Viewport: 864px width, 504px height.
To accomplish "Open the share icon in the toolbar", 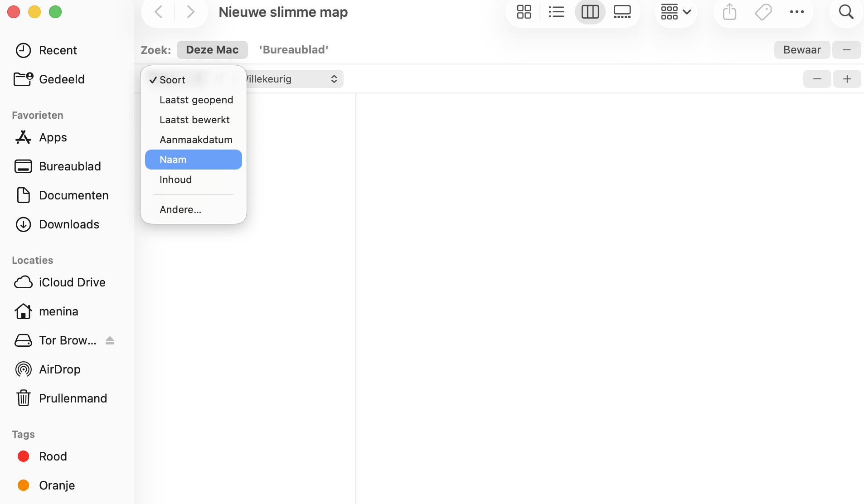I will coord(729,12).
